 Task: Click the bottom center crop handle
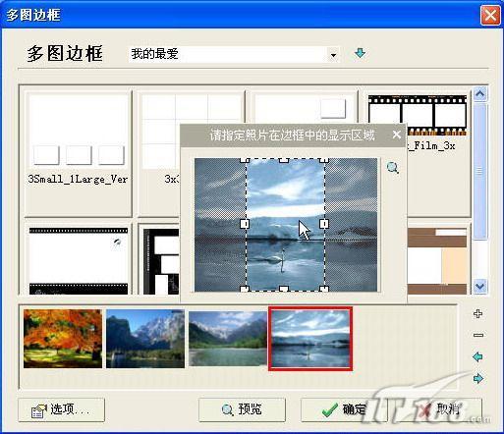[x=284, y=289]
